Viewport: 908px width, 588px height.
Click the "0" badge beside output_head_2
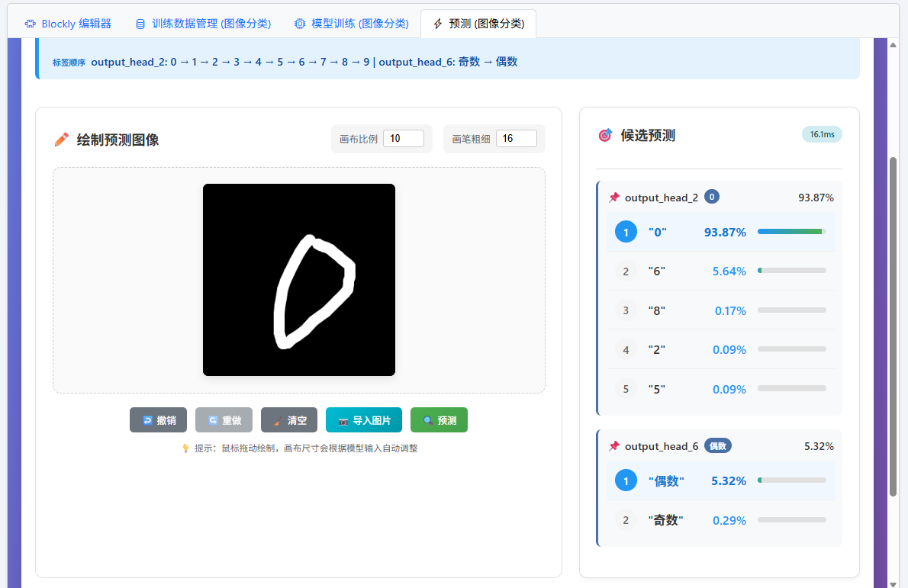point(712,197)
